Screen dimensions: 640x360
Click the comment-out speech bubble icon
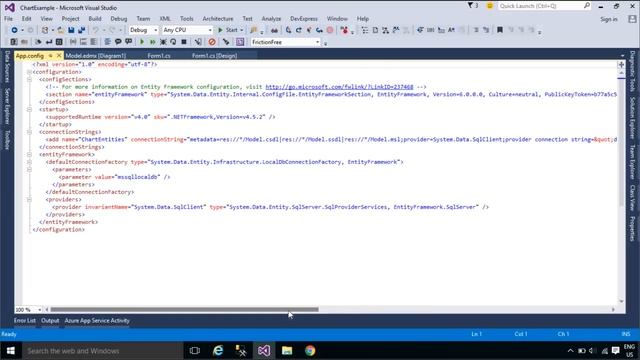pos(118,42)
